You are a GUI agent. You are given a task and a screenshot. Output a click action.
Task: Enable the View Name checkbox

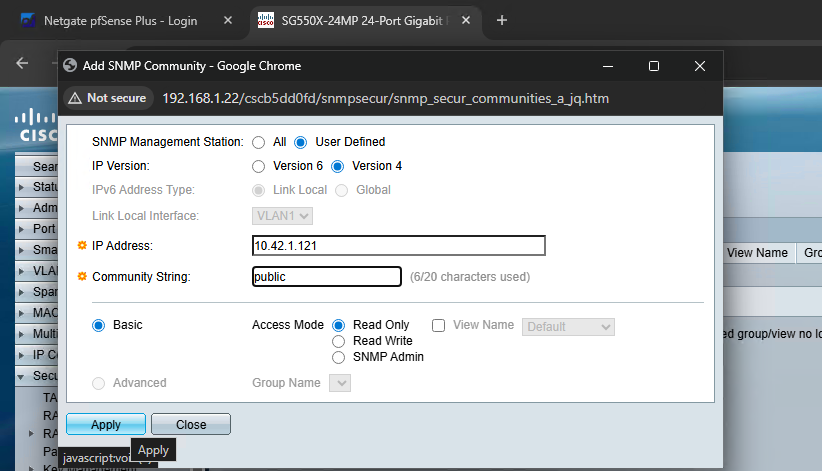(x=438, y=325)
